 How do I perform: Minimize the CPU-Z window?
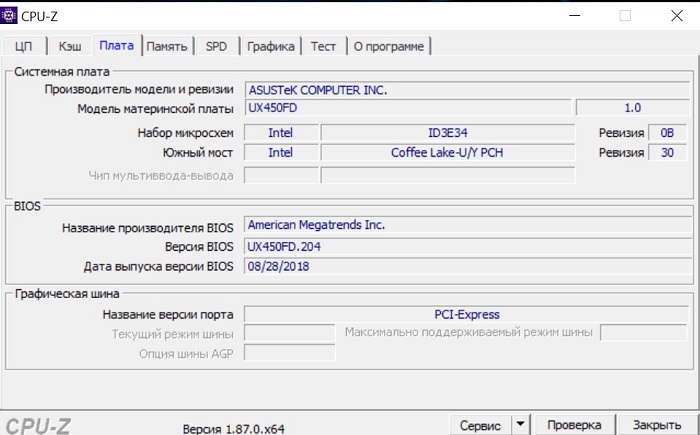click(x=575, y=16)
